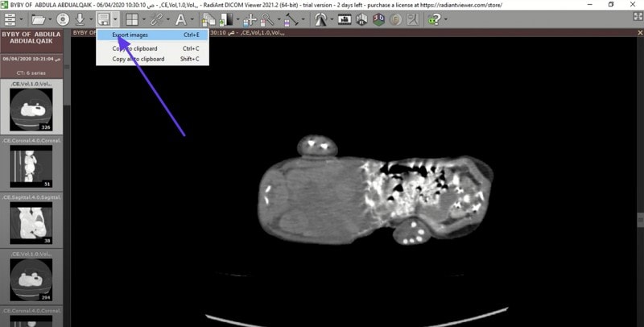This screenshot has width=644, height=327.
Task: Open the help question mark icon
Action: coord(434,19)
